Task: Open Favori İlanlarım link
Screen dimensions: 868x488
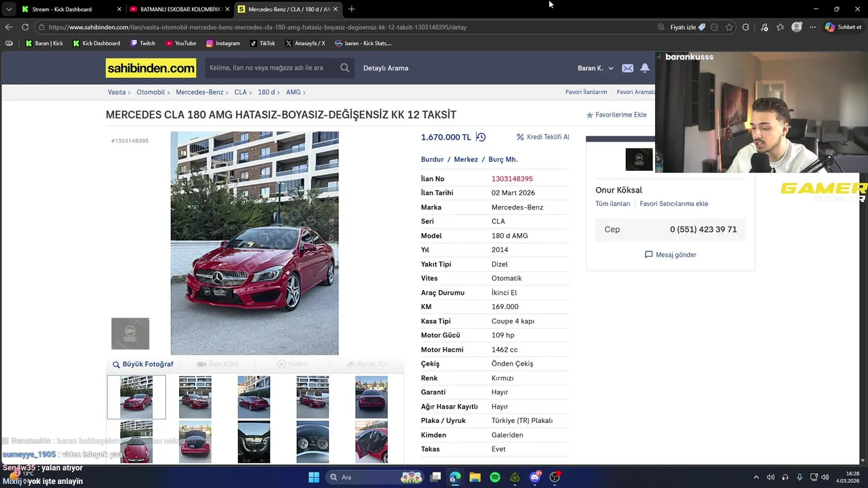Action: click(x=587, y=92)
